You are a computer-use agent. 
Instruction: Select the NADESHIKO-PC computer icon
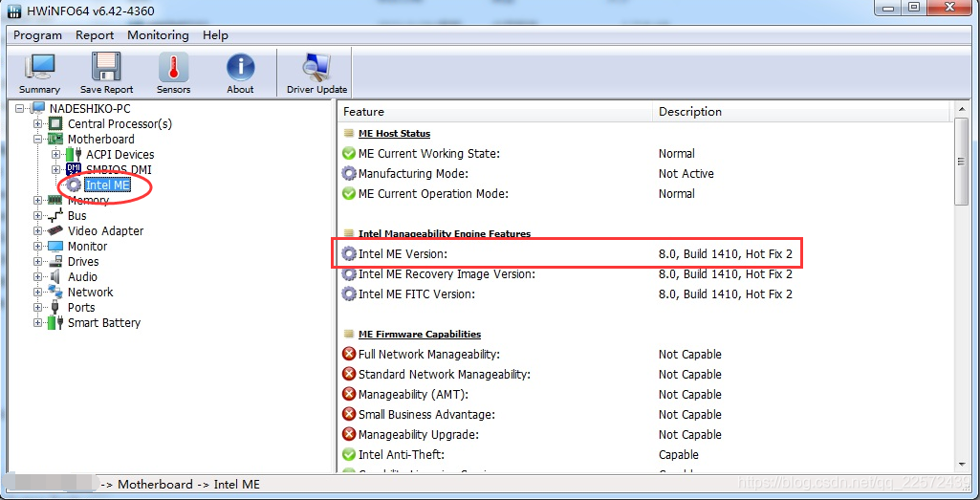click(x=38, y=109)
